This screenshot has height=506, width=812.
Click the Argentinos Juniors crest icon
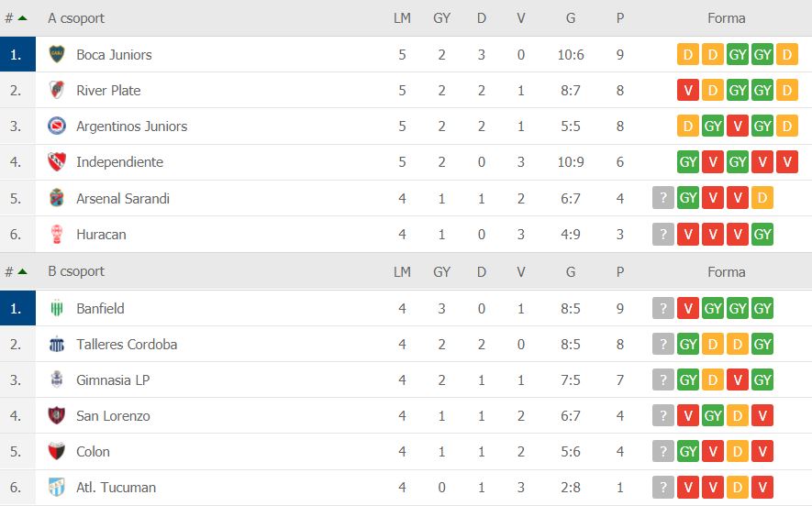click(57, 126)
